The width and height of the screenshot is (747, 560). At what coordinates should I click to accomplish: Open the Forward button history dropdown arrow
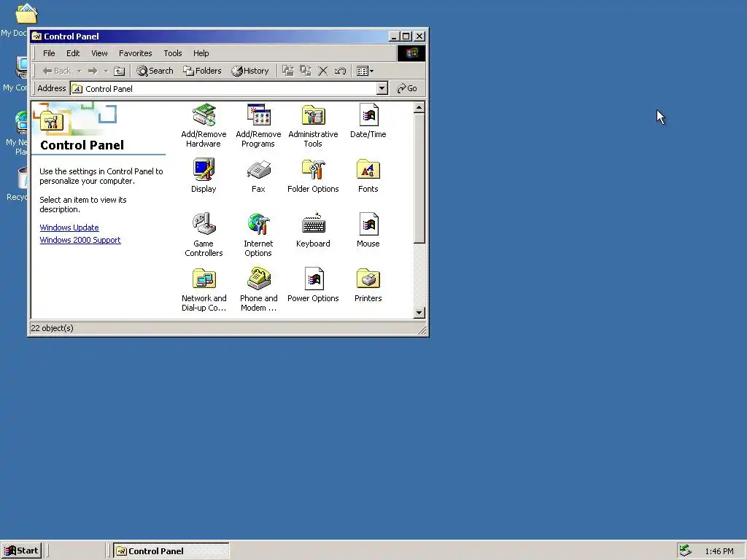coord(106,71)
